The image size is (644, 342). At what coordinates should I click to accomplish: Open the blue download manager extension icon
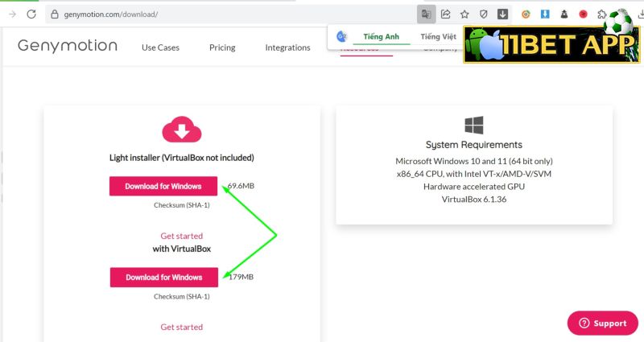pos(545,14)
